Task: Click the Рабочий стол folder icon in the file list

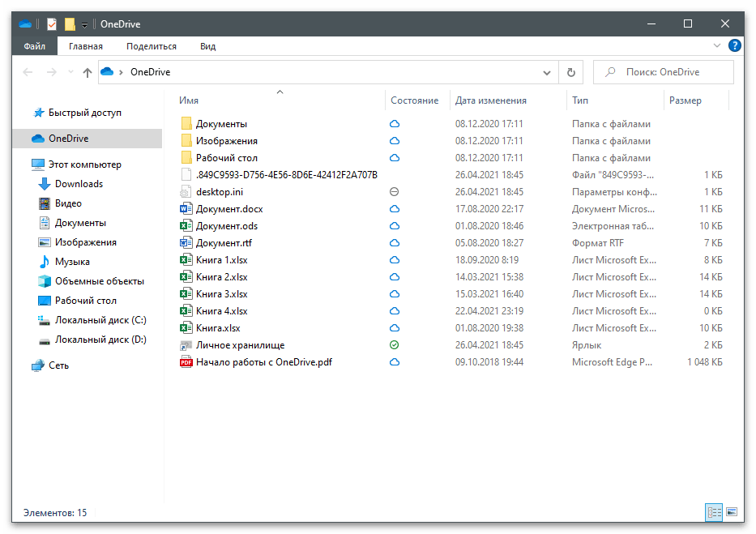Action: click(186, 157)
